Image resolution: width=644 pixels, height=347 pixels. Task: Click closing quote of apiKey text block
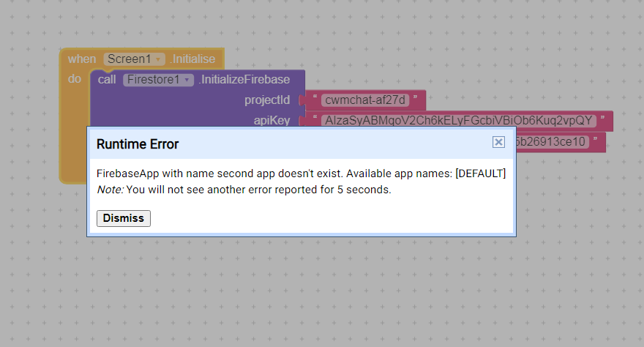(x=602, y=120)
